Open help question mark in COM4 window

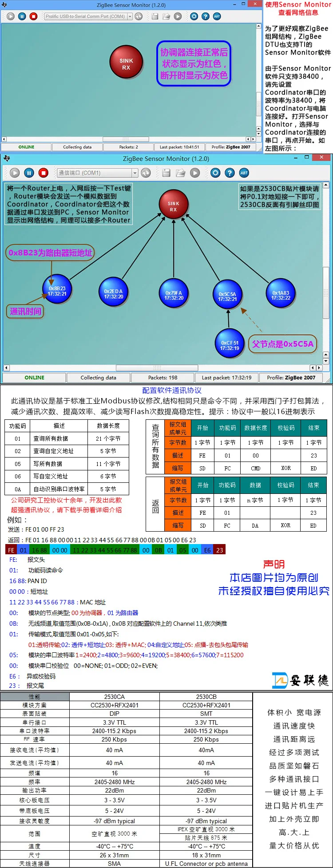(x=206, y=16)
